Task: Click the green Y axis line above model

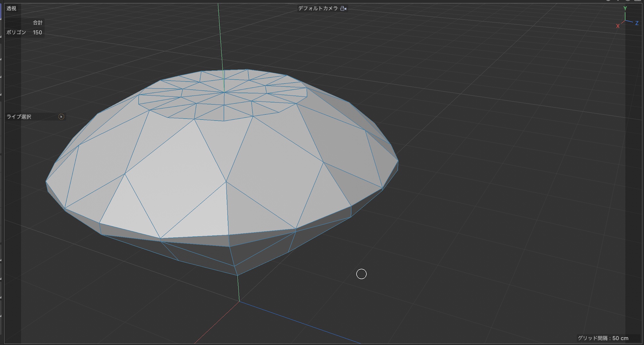Action: 220,35
